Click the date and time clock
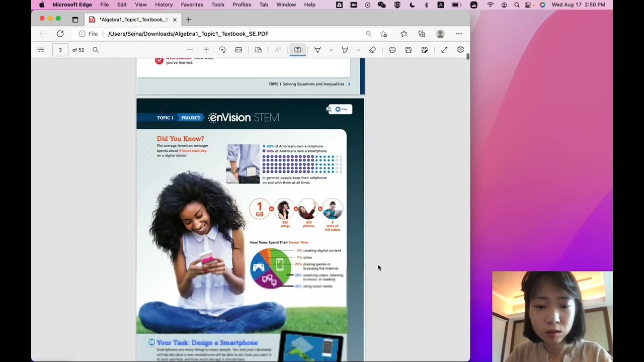 (x=579, y=5)
